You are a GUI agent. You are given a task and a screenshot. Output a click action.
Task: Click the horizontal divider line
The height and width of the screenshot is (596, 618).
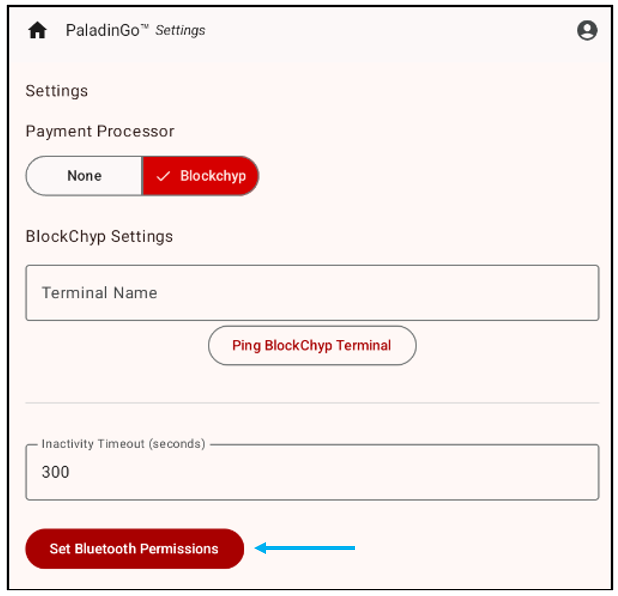[311, 403]
